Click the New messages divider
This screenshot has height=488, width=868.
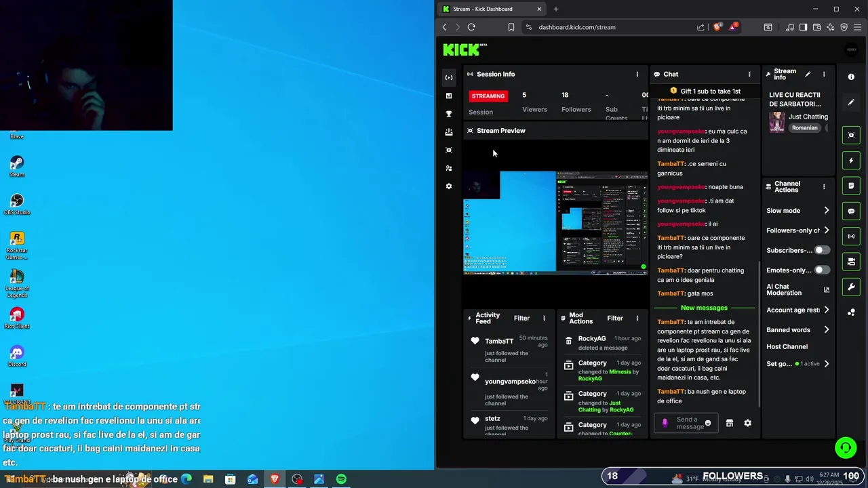click(x=704, y=308)
